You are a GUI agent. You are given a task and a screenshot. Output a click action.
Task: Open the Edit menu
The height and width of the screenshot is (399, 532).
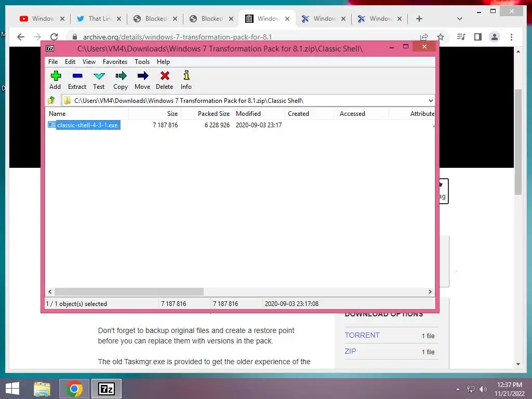point(70,62)
